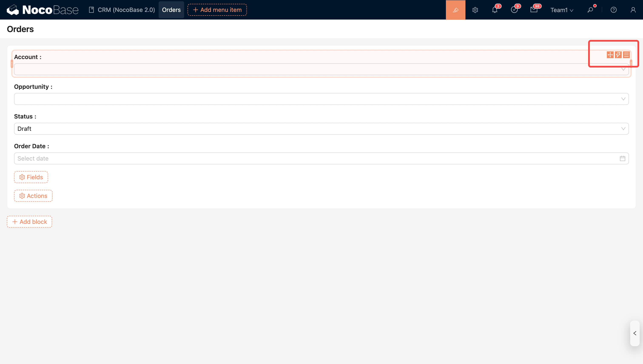Open the user profile icon
643x364 pixels.
(633, 10)
